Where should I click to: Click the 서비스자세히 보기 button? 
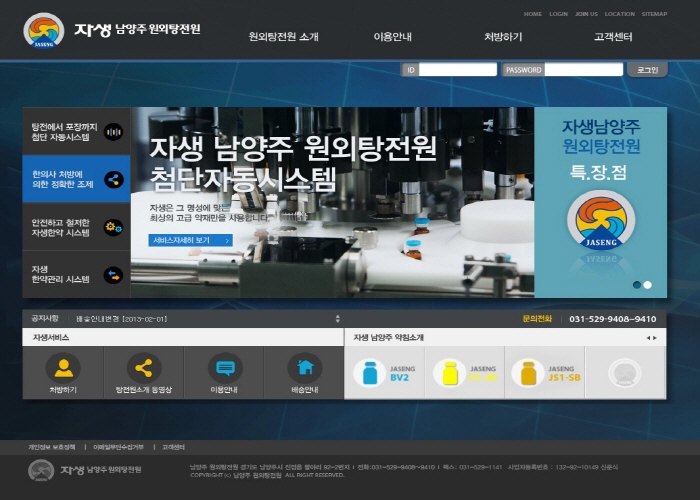tap(191, 240)
